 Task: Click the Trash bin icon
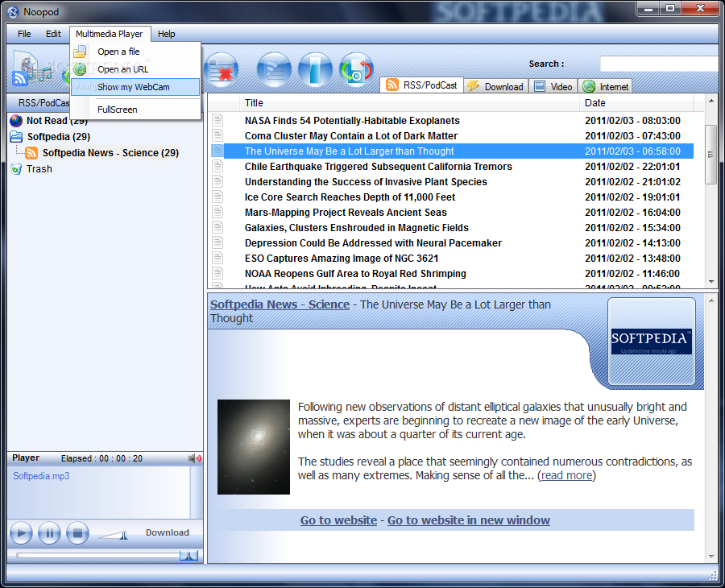pyautogui.click(x=16, y=168)
